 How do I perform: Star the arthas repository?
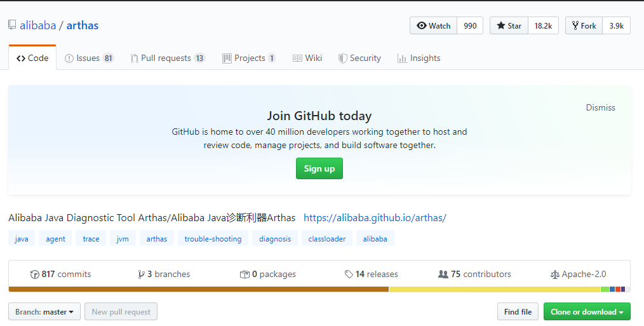(x=509, y=25)
